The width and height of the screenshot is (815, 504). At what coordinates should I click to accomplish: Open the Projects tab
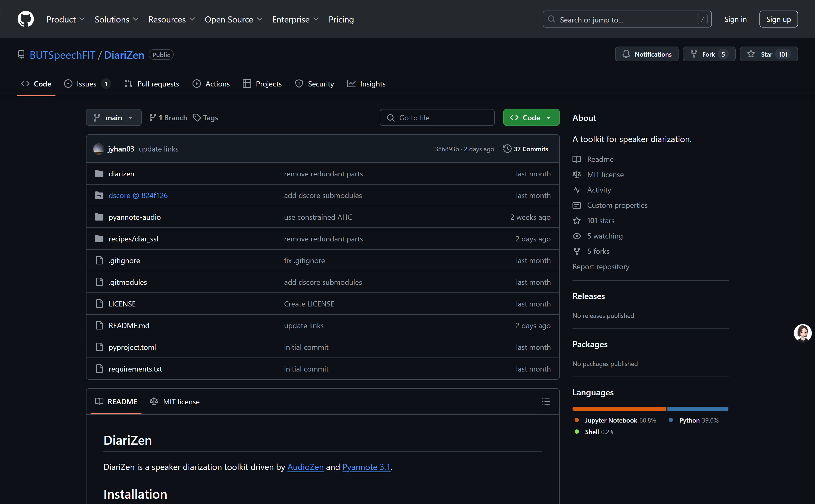click(262, 84)
